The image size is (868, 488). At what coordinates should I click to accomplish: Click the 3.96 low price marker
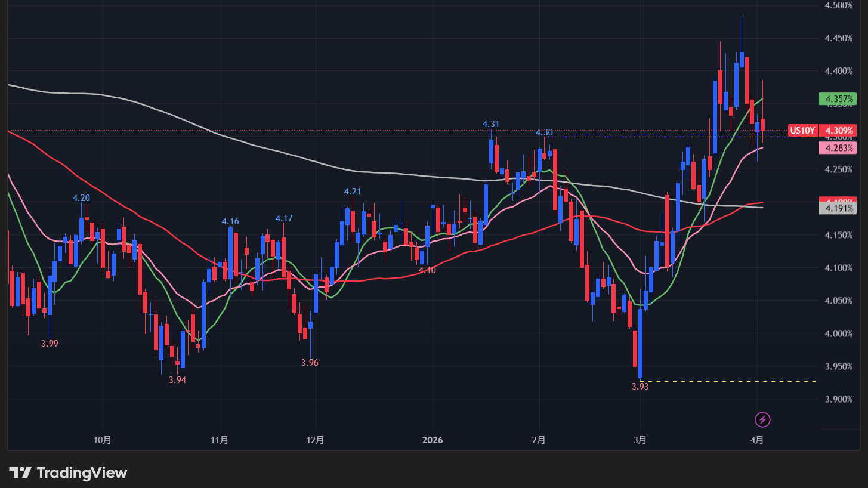[310, 363]
